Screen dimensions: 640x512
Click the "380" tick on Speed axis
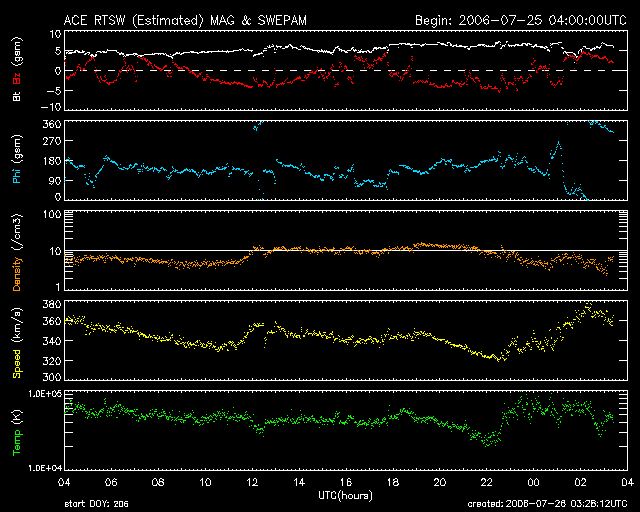(x=52, y=304)
